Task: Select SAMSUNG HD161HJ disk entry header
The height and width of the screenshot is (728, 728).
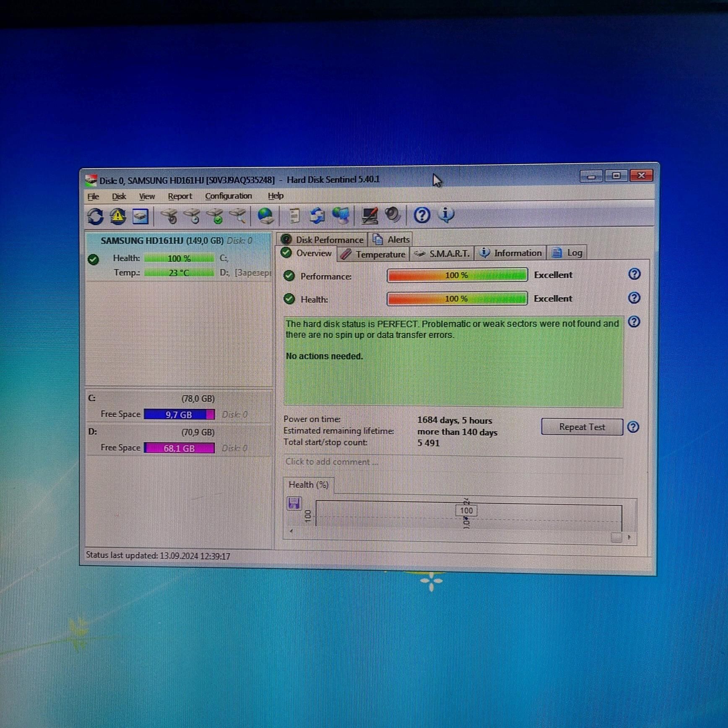Action: tap(177, 241)
